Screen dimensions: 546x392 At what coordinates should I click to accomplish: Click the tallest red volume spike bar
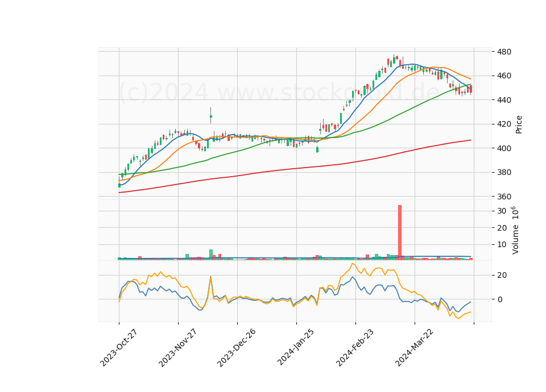click(400, 232)
